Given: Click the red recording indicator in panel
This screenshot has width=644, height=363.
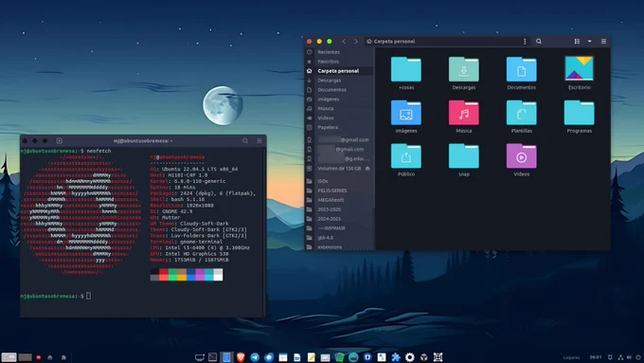Looking at the screenshot, I should pyautogui.click(x=39, y=357).
